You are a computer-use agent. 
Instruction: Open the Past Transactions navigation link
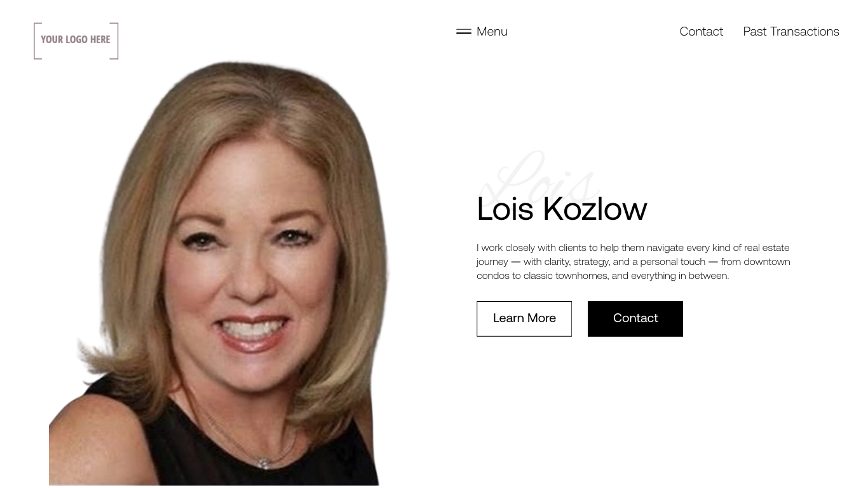tap(791, 31)
